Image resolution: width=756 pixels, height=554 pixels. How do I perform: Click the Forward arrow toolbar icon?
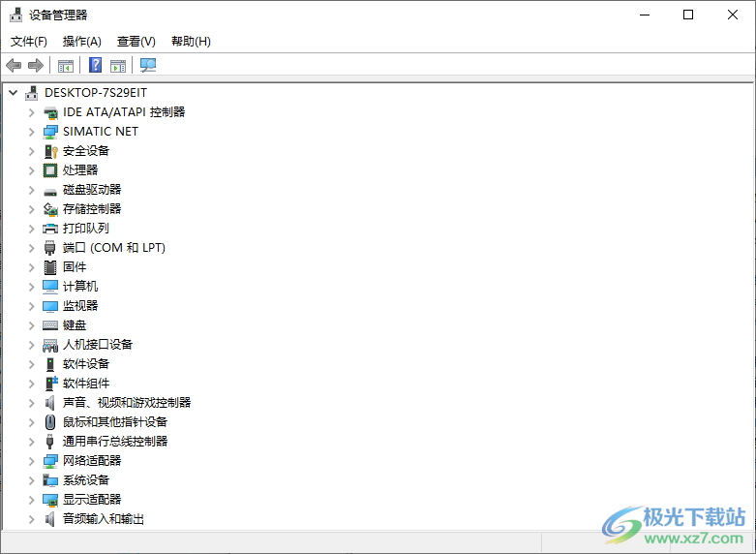tap(36, 65)
